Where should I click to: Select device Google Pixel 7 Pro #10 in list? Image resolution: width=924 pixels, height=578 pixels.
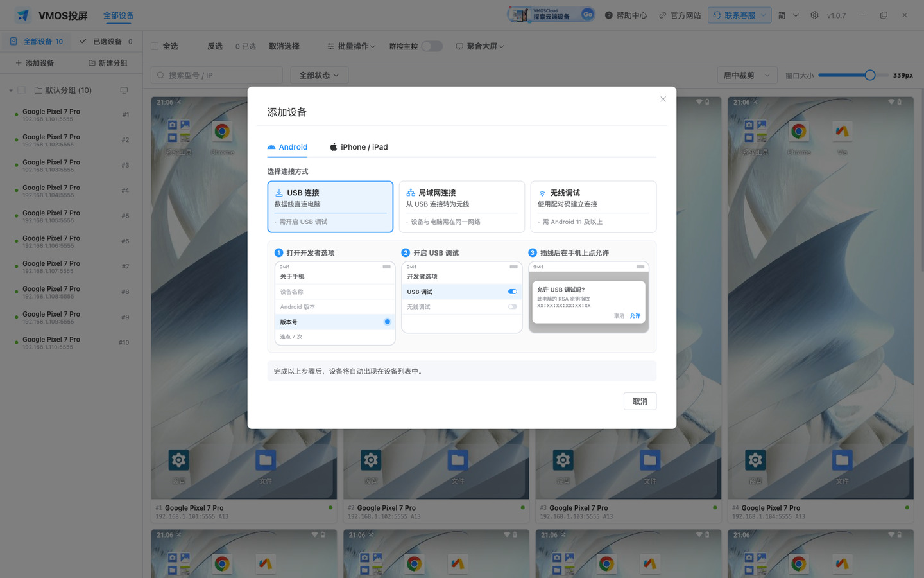[x=71, y=343]
